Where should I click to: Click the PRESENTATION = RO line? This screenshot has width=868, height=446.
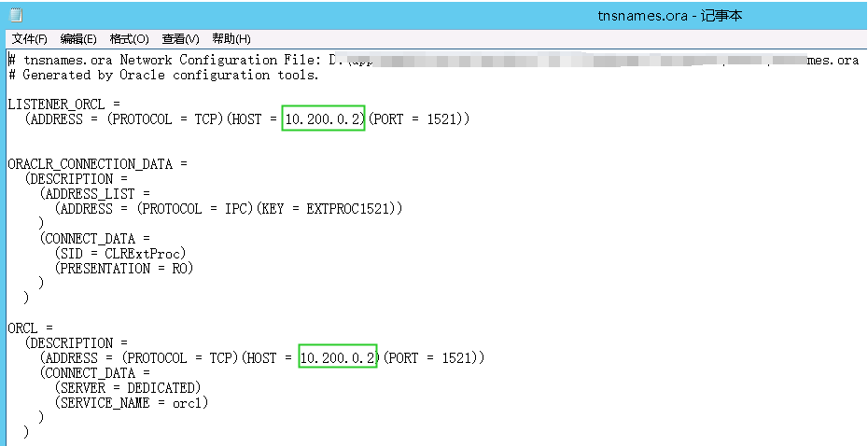pyautogui.click(x=125, y=269)
